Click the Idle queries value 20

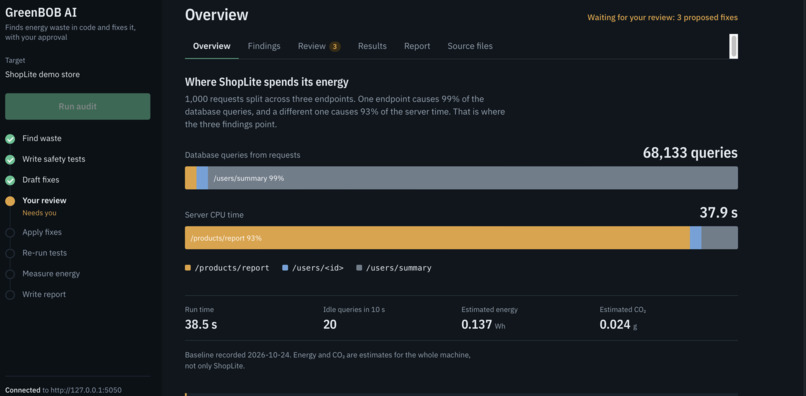329,325
